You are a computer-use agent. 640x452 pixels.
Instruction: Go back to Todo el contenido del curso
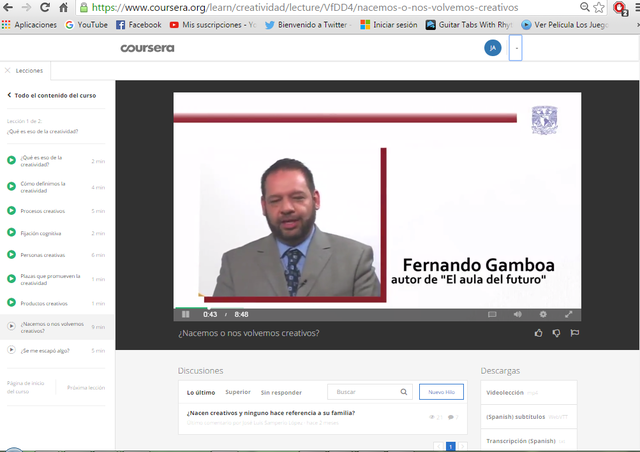pyautogui.click(x=52, y=96)
